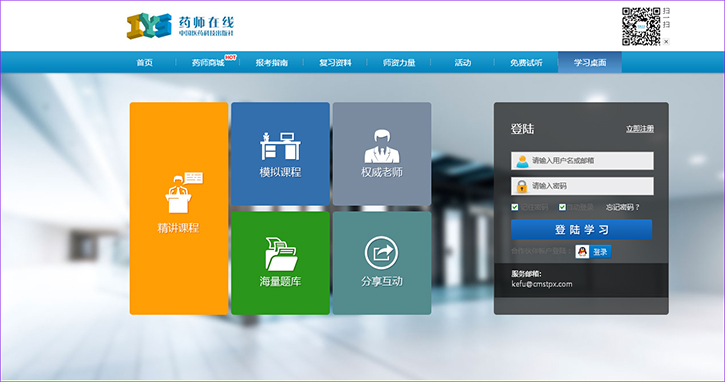Click the 分享互动 share arrow tile
The width and height of the screenshot is (725, 382).
pos(382,263)
